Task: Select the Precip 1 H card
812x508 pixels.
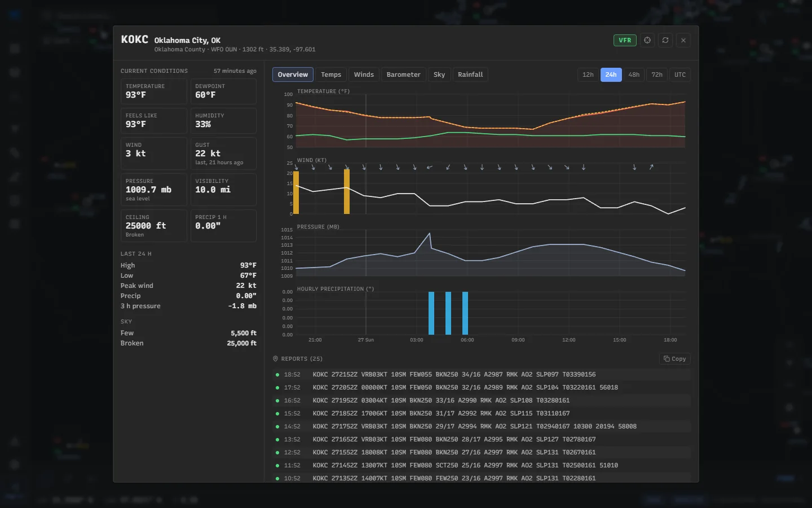Action: coord(223,226)
